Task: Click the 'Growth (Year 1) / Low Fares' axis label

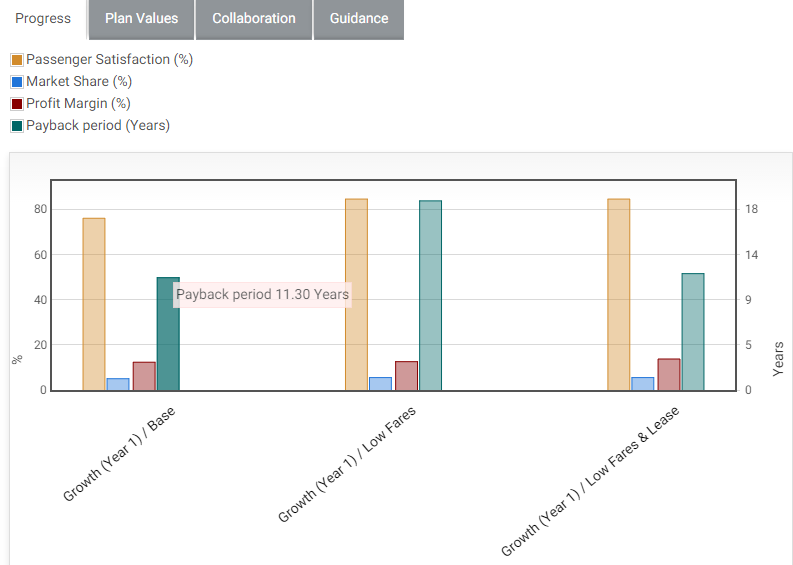Action: tap(347, 464)
